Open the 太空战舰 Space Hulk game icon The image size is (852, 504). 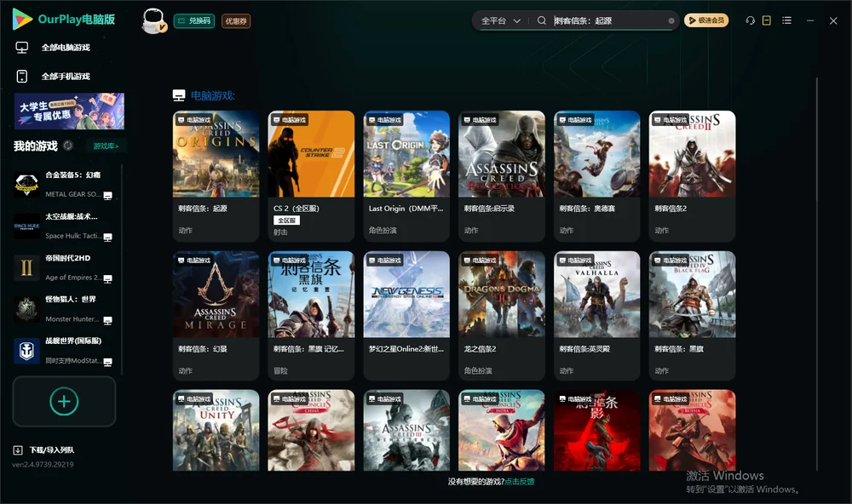tap(26, 226)
